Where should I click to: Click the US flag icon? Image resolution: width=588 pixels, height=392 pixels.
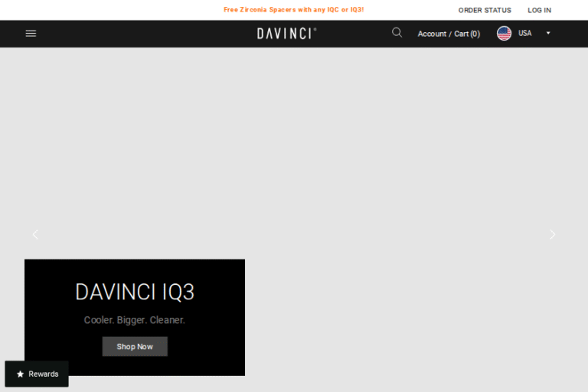pyautogui.click(x=504, y=34)
